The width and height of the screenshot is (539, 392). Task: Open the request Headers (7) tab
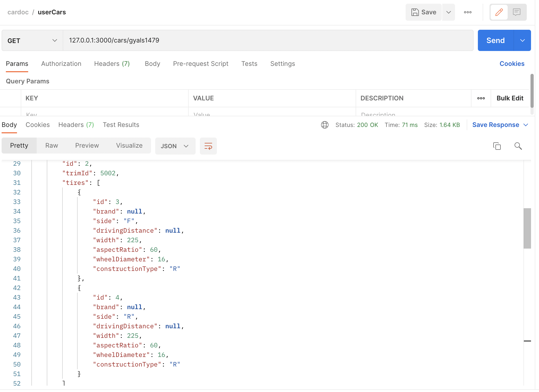click(112, 64)
